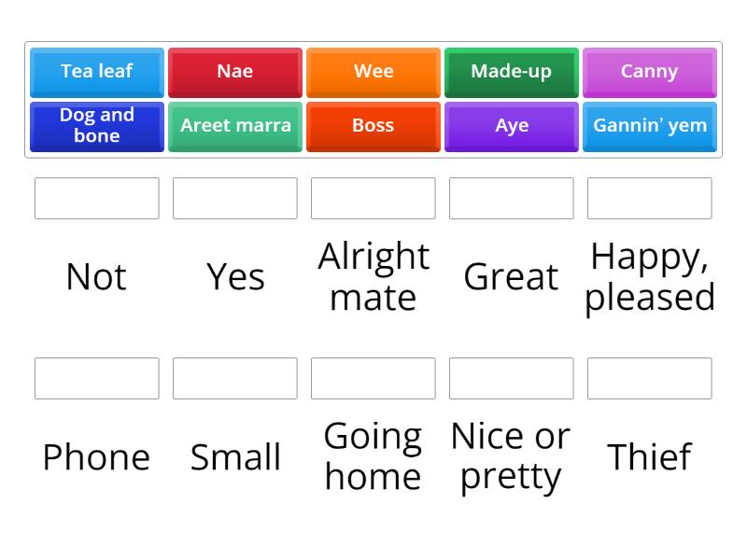Click the 'Dog and bone' tile

coord(96,126)
